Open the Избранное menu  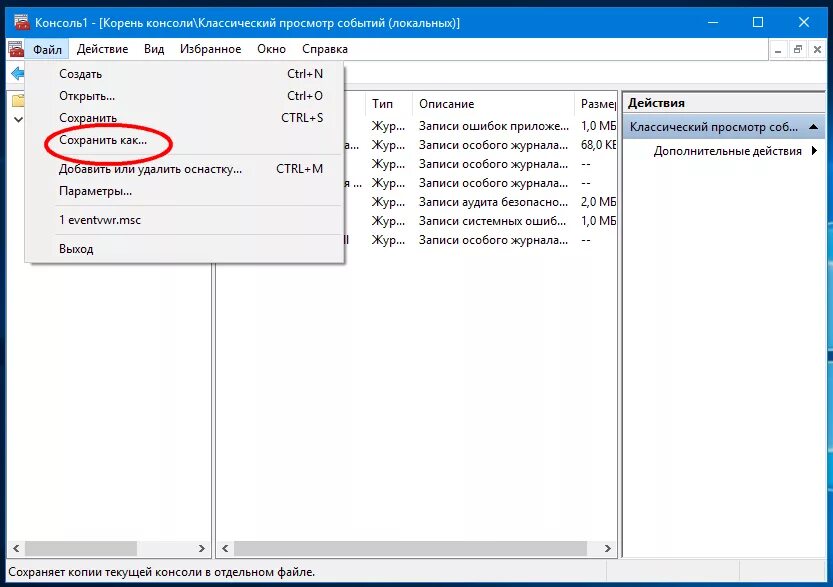(210, 49)
